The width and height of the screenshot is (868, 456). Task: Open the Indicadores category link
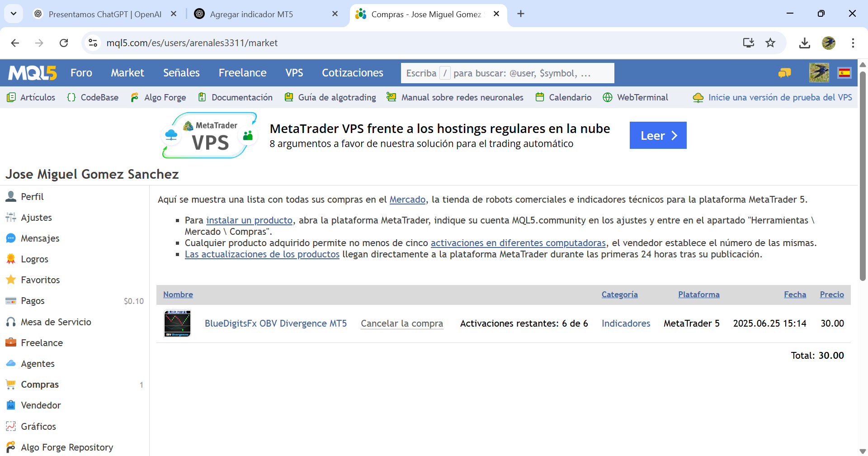click(x=626, y=323)
